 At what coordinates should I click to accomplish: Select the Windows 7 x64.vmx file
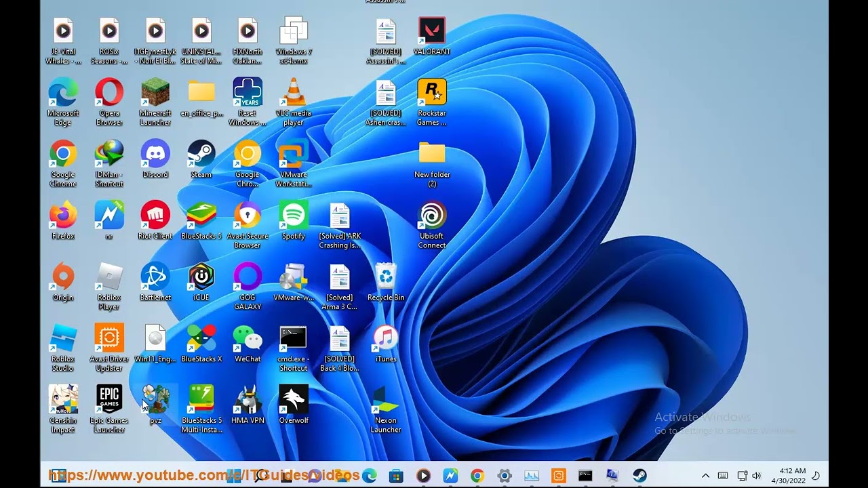coord(294,41)
